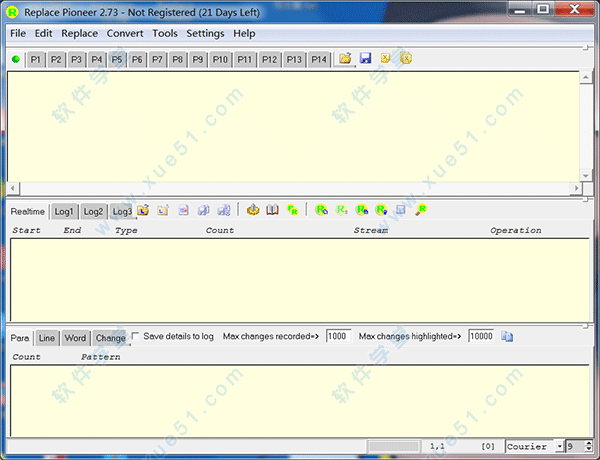Click the copy icon after Max changes highlighted

[507, 336]
